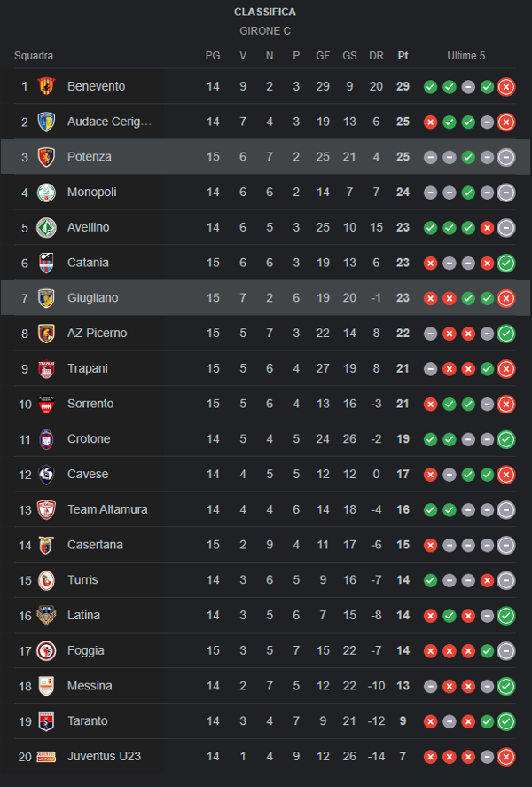This screenshot has height=787, width=532.
Task: Sort standings by the GF column
Action: (323, 56)
